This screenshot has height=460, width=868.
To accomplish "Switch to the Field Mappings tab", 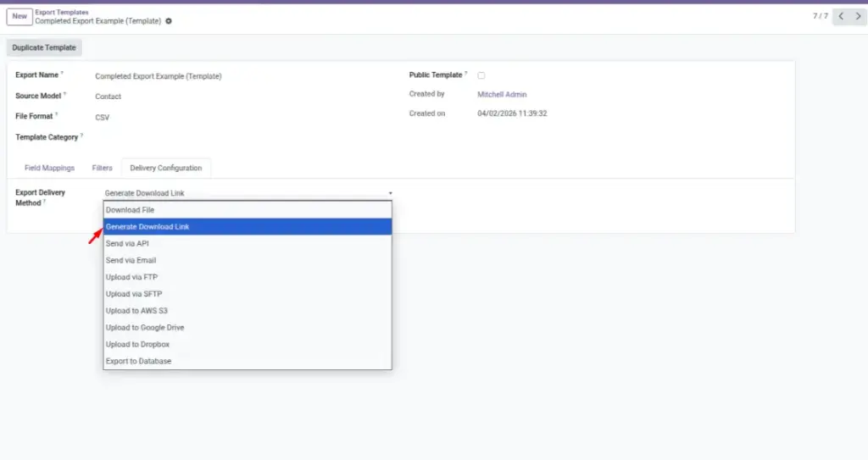I will [49, 168].
